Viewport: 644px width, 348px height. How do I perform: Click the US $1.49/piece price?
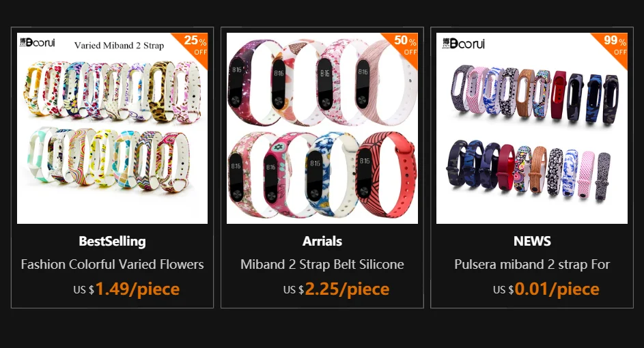coord(126,289)
